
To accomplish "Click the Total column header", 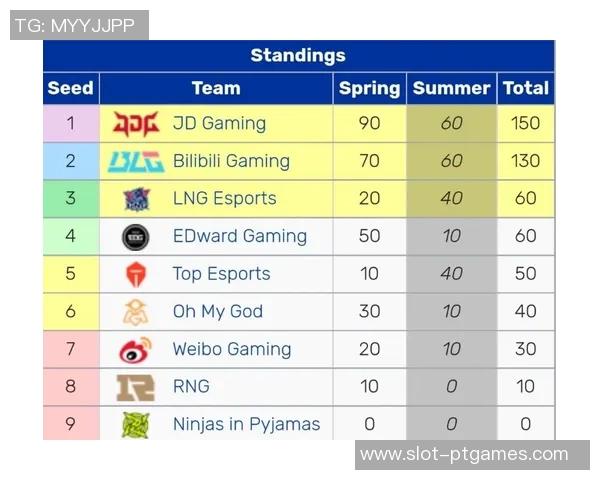I will 526,88.
